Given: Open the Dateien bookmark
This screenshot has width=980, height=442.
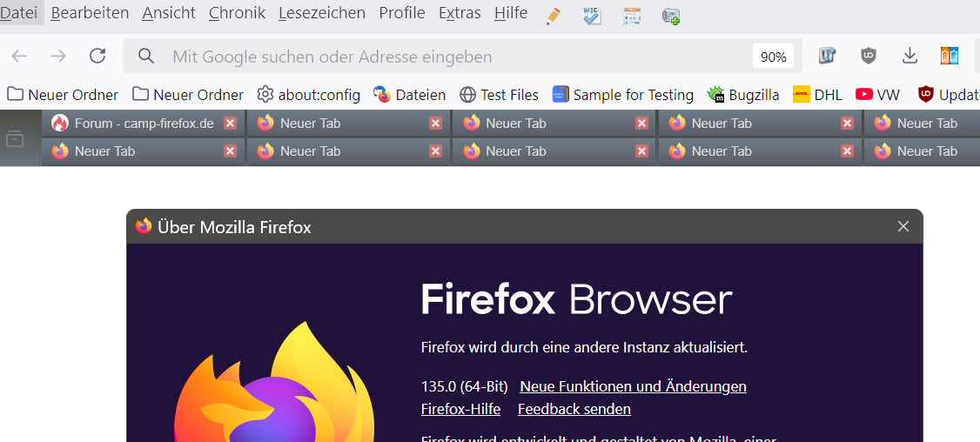Looking at the screenshot, I should pyautogui.click(x=409, y=95).
